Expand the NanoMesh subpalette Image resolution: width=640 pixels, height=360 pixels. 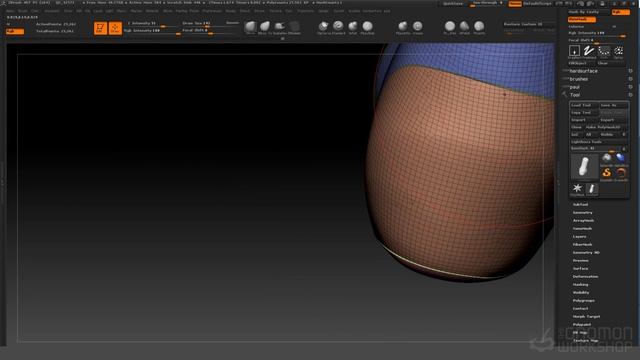[582, 229]
